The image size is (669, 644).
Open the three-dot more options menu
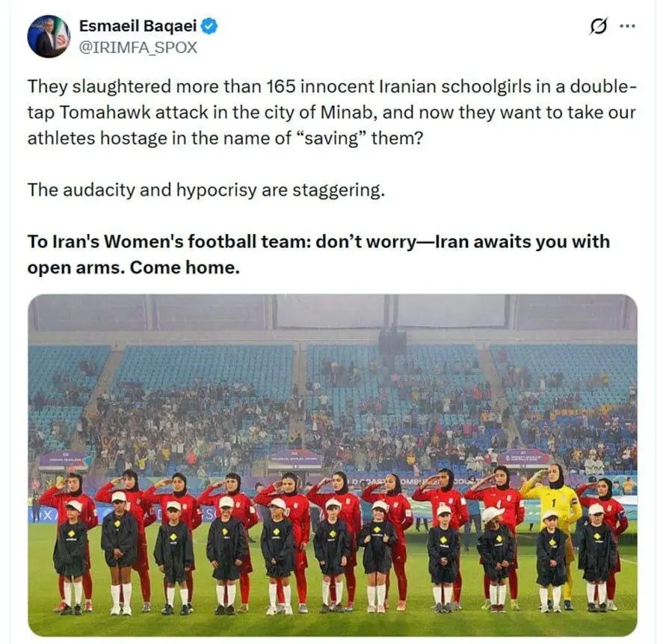627,26
